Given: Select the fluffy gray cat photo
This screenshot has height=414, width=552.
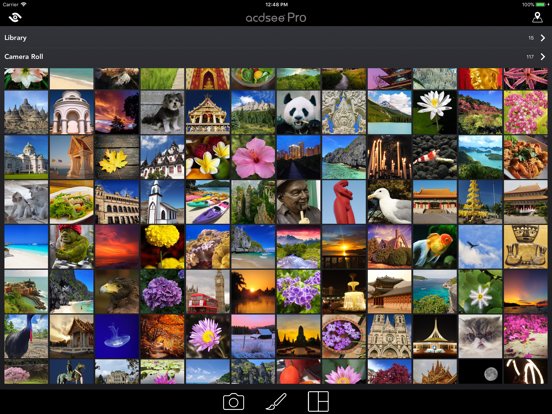Looking at the screenshot, I should [x=480, y=337].
